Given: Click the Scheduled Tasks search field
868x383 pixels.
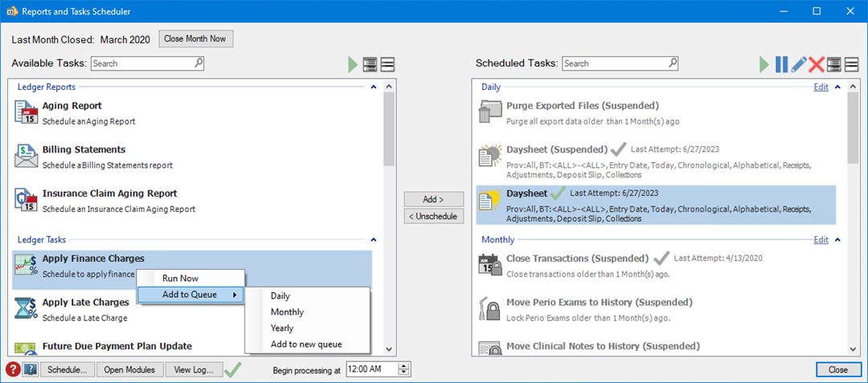Looking at the screenshot, I should tap(620, 63).
